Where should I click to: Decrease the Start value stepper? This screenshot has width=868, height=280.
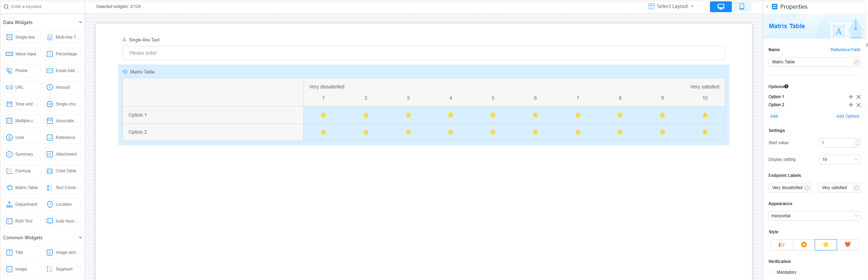click(858, 145)
